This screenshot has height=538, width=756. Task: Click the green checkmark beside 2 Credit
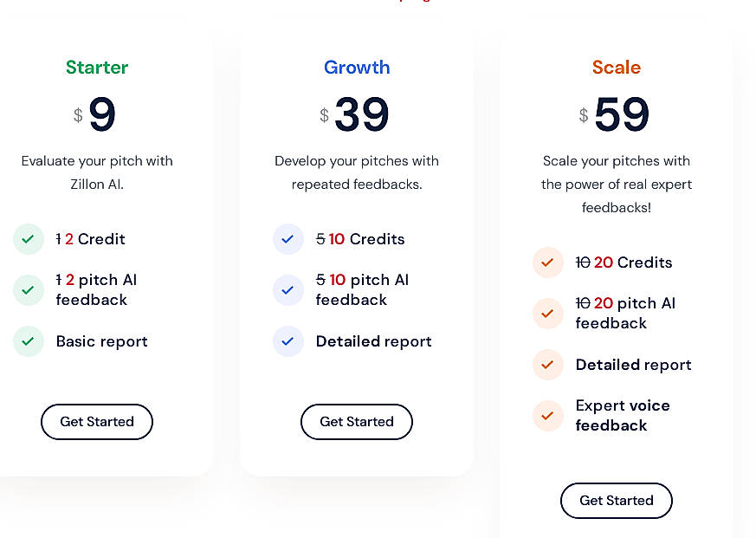[29, 239]
